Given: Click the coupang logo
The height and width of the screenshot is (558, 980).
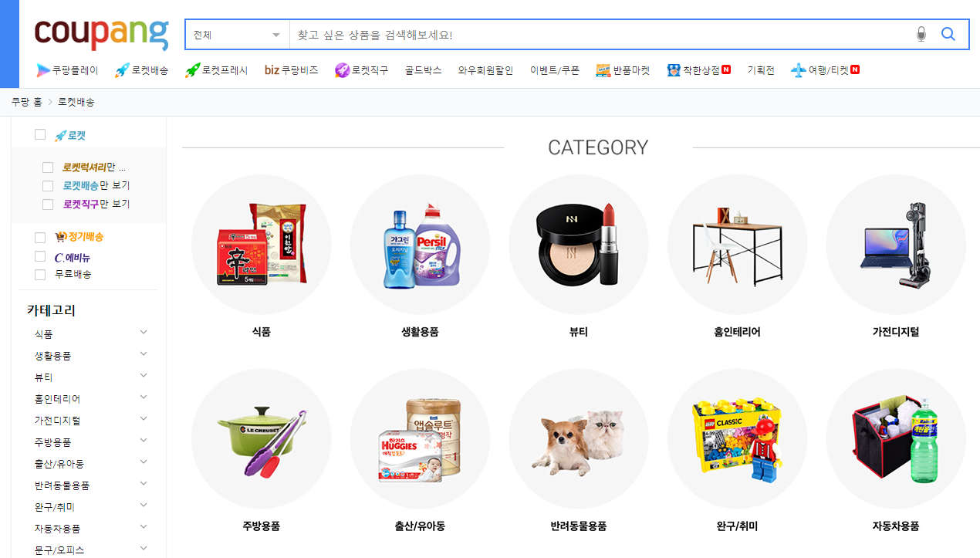Looking at the screenshot, I should click(x=101, y=33).
